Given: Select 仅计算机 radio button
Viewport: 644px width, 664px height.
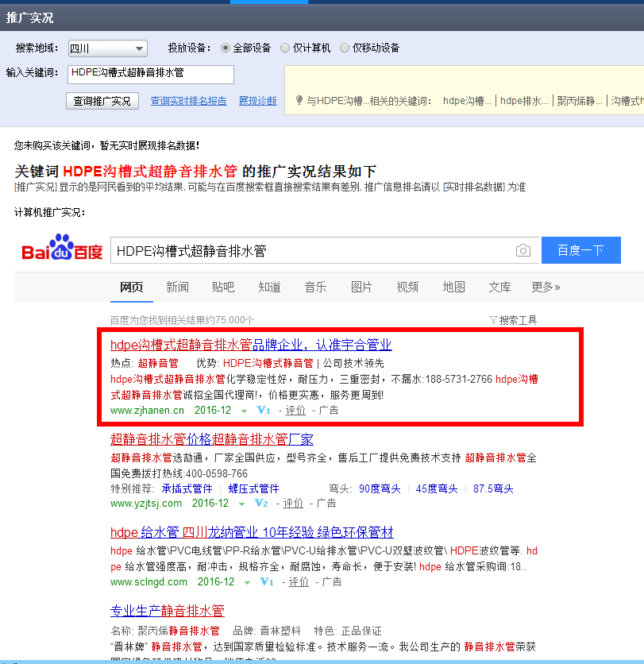Looking at the screenshot, I should tap(285, 48).
